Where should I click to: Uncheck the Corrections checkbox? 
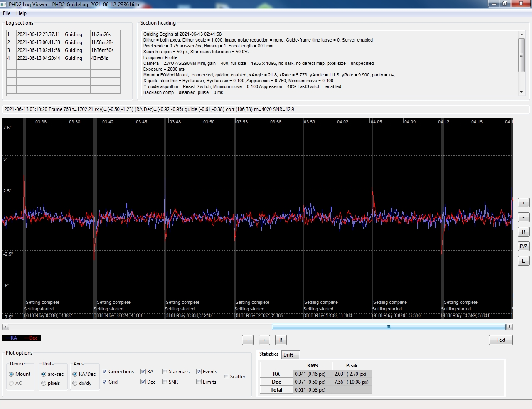pos(105,372)
